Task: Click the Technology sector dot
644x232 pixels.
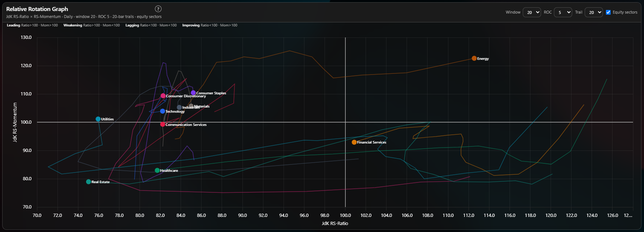Action: click(162, 111)
